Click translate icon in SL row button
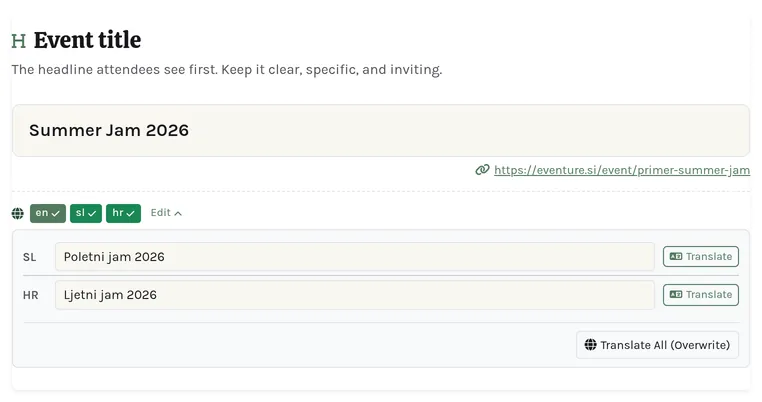This screenshot has width=762, height=402. (676, 256)
